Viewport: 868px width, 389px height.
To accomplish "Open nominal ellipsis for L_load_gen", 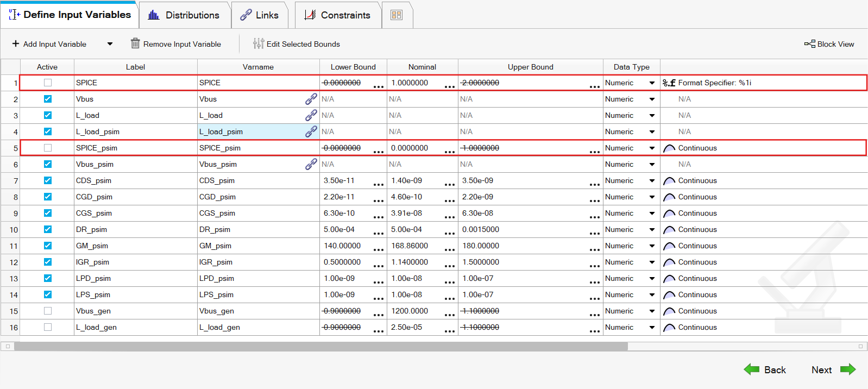I will [450, 331].
